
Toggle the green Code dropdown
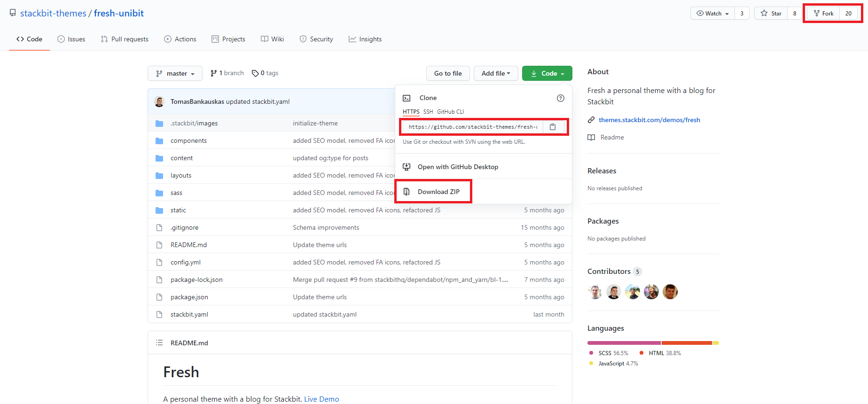tap(547, 73)
